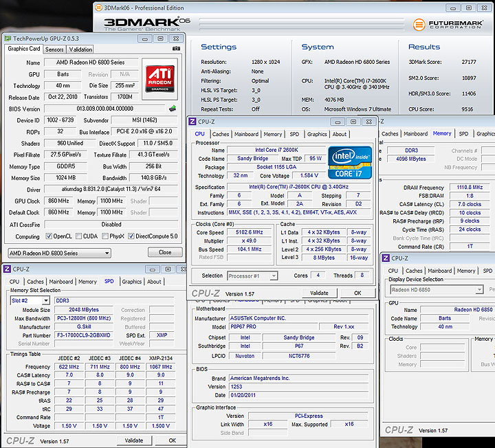Click the Driver version field in GPU-Z

[x=111, y=189]
